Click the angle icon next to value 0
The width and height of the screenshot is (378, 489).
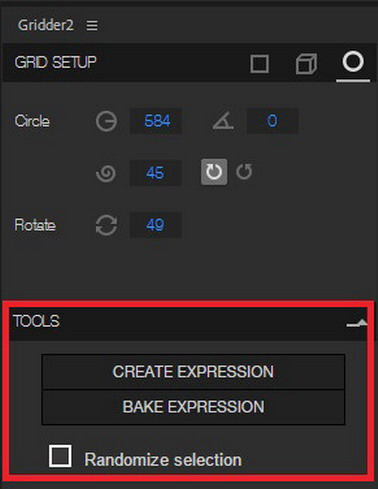pos(223,121)
